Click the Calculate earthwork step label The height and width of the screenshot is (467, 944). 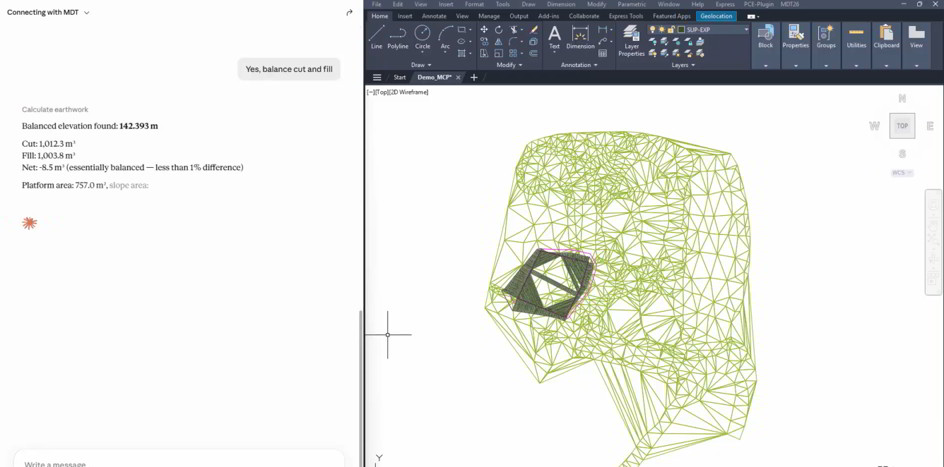55,110
